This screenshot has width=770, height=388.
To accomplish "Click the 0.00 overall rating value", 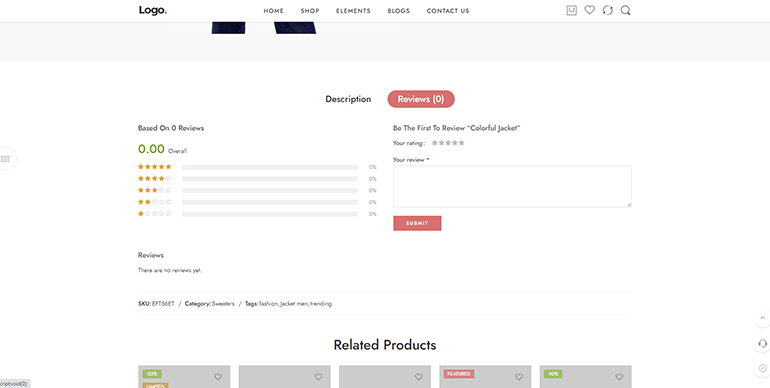I will coord(151,149).
